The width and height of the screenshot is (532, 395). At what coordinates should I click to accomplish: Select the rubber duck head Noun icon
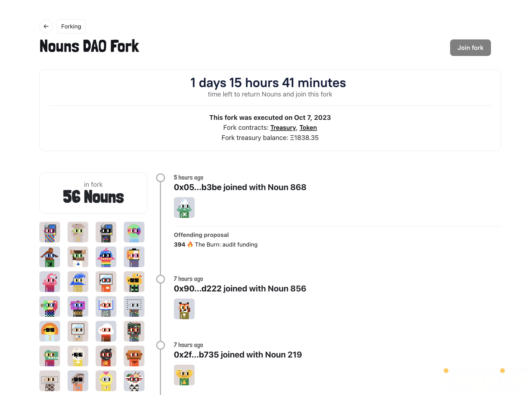click(x=134, y=282)
